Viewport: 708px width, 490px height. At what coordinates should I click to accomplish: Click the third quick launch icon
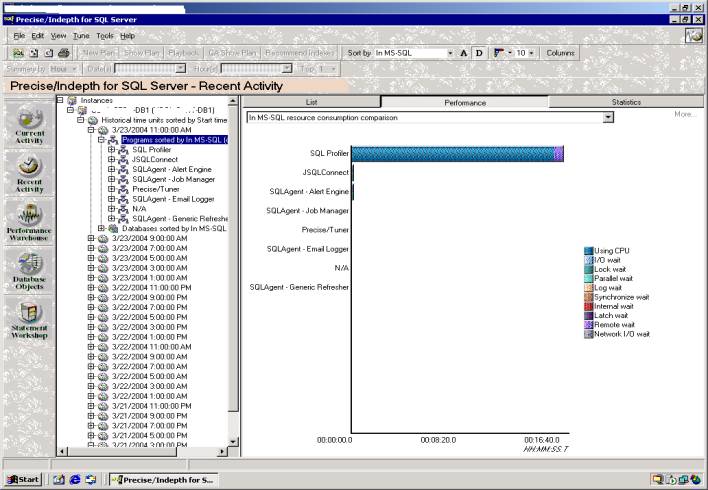tap(91, 480)
